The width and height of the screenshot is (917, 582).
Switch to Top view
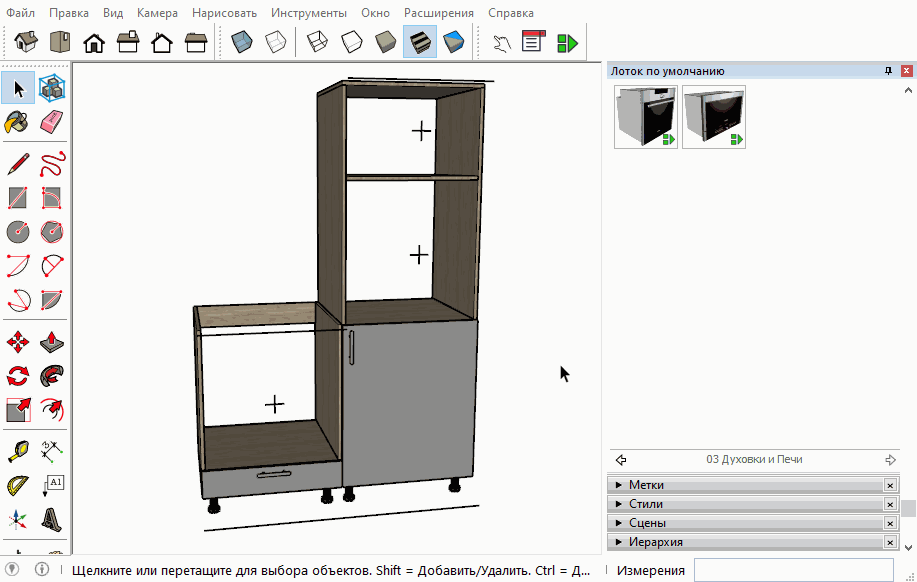60,42
